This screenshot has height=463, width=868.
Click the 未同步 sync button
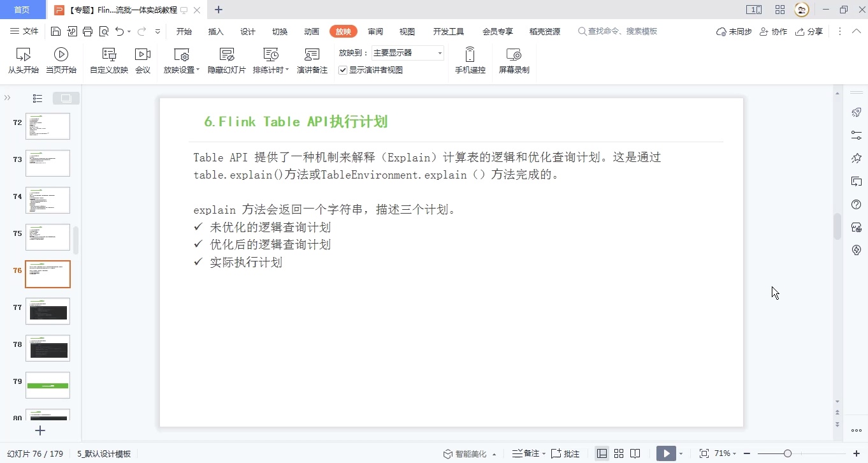[x=733, y=31]
